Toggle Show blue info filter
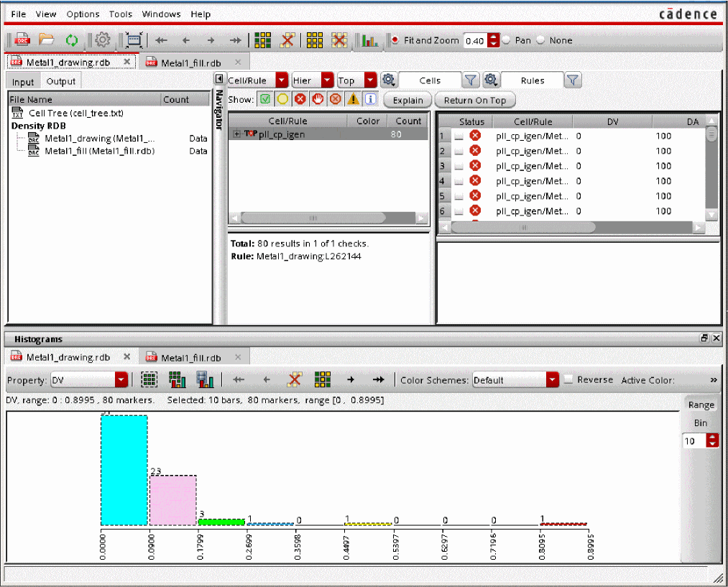 [370, 99]
